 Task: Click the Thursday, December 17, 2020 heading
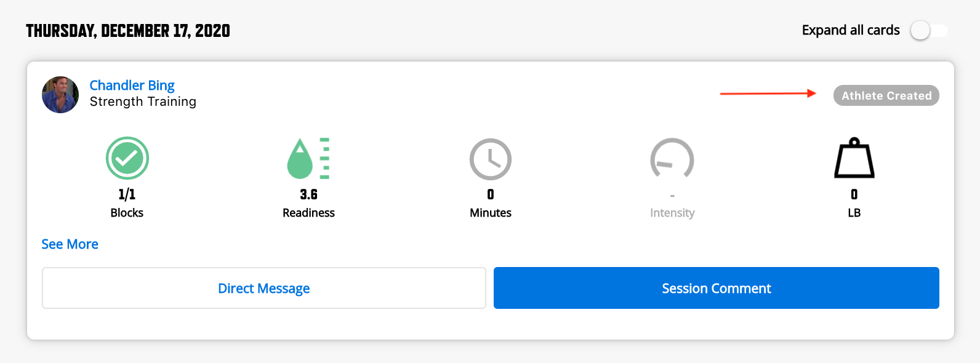point(128,31)
